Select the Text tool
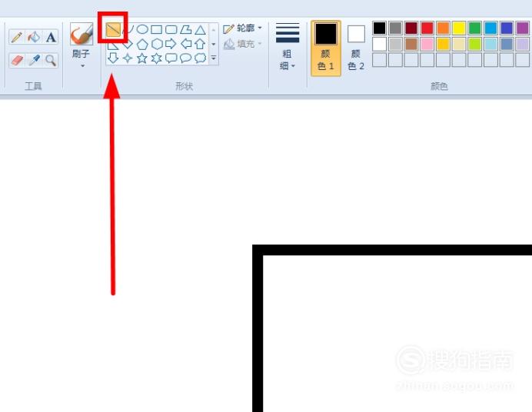 pos(51,37)
